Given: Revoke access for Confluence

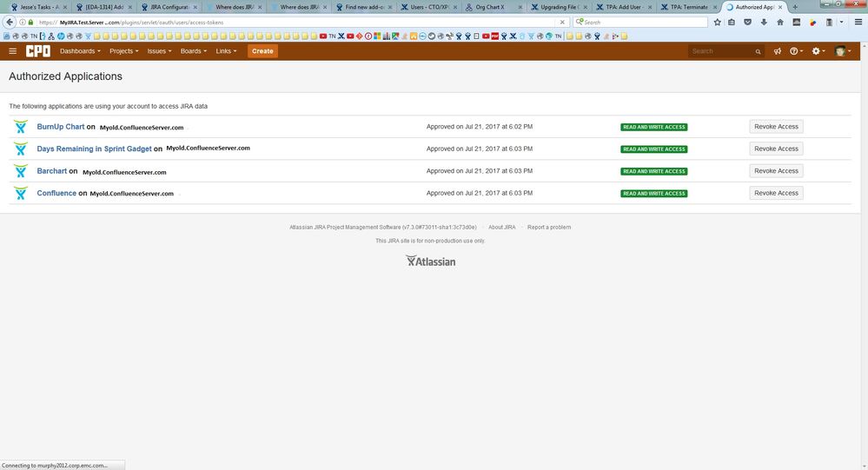Looking at the screenshot, I should tap(776, 193).
